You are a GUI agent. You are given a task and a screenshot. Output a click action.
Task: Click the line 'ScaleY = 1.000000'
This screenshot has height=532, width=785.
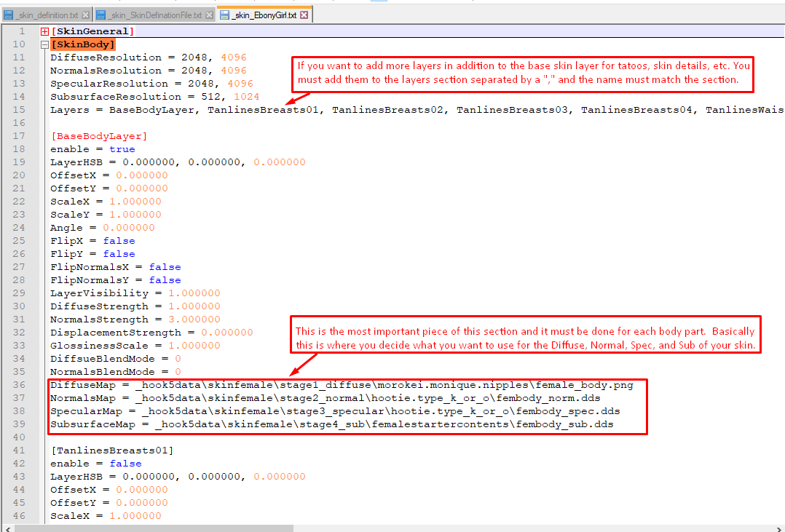click(106, 215)
